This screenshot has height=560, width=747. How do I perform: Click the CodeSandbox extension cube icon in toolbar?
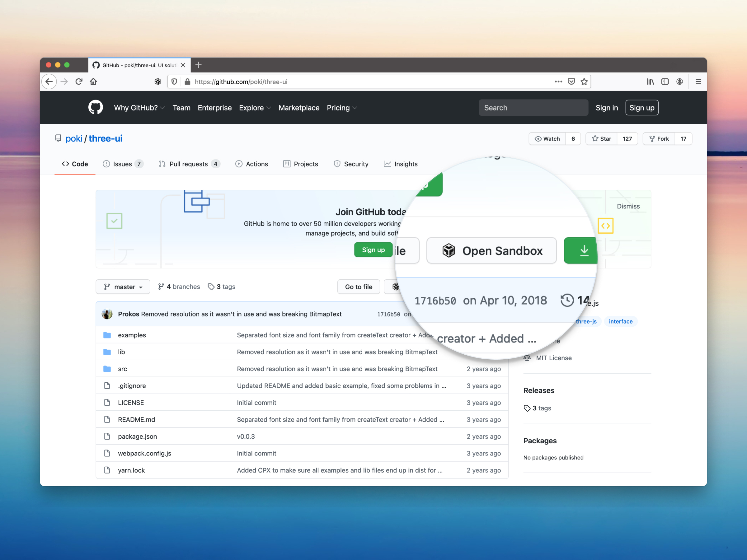[158, 82]
